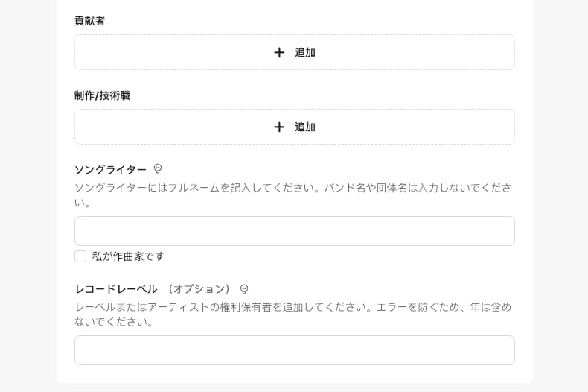The image size is (588, 392).
Task: Click the レコードレーベル field label
Action: coord(115,289)
